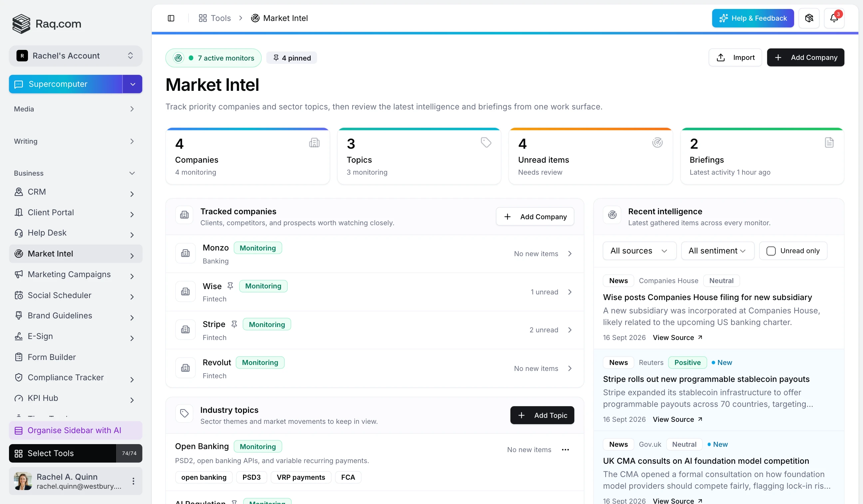The height and width of the screenshot is (504, 863).
Task: Click the Monzo company building icon
Action: [x=185, y=253]
